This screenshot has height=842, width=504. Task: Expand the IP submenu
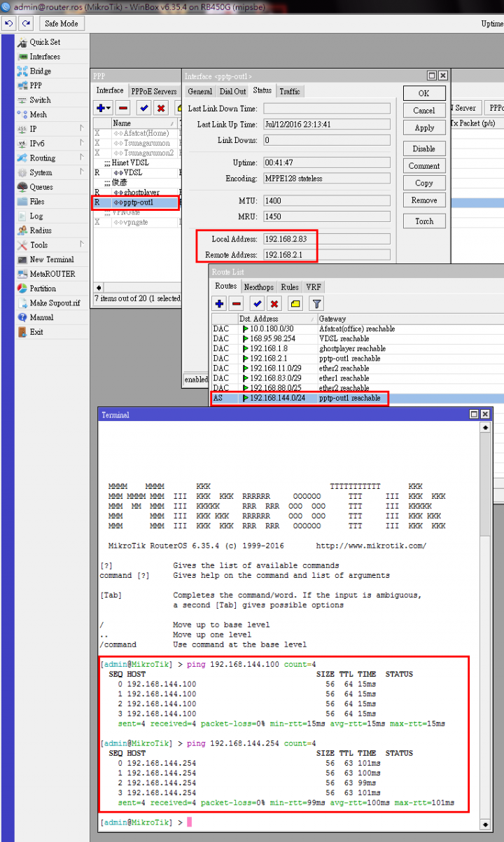(x=52, y=129)
